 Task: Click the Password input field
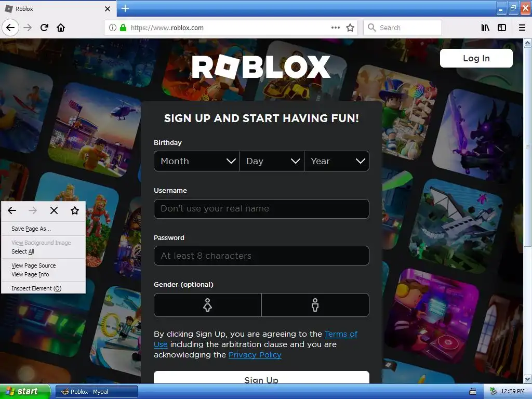262,256
